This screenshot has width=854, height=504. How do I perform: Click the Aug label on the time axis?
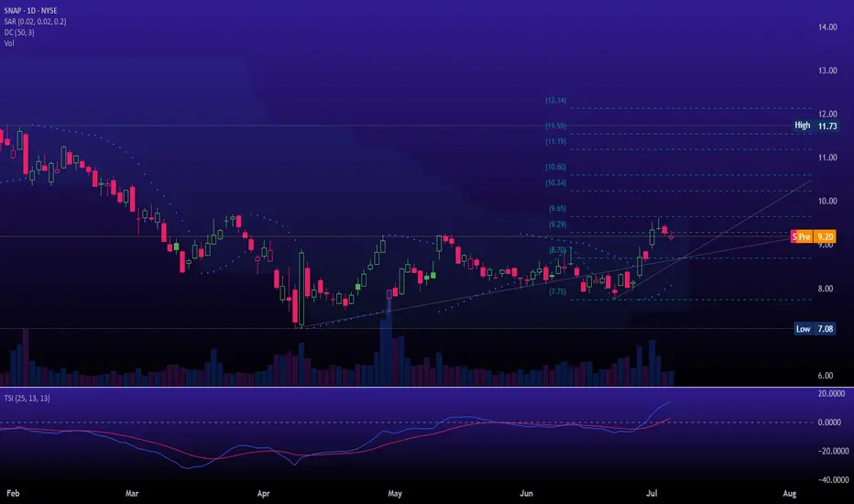pyautogui.click(x=789, y=493)
